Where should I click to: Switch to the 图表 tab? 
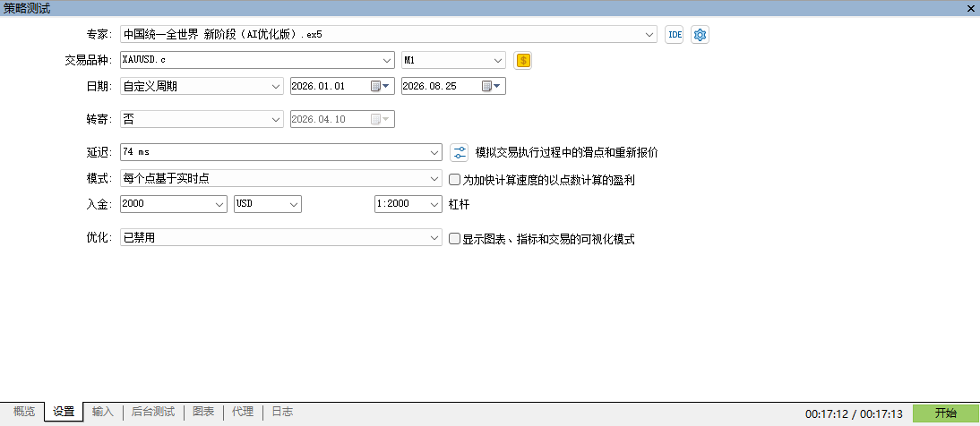(203, 413)
